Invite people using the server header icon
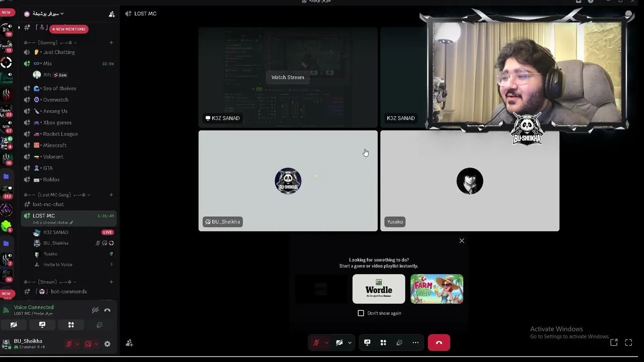 [x=112, y=14]
